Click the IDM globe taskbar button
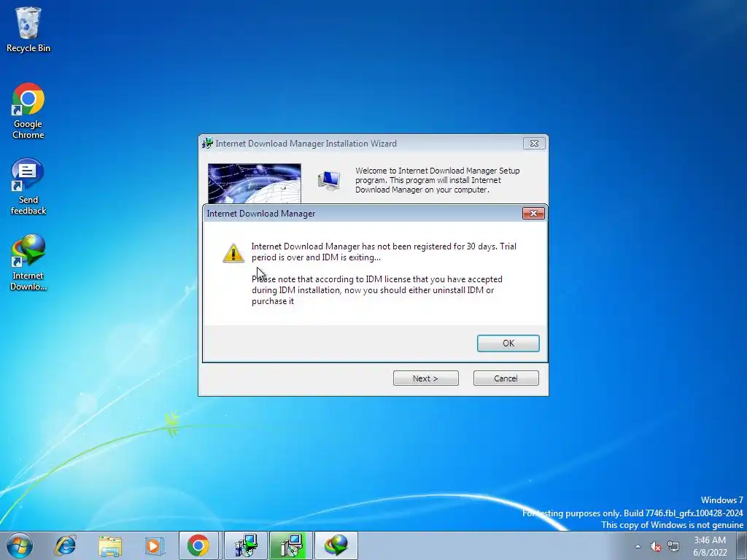Image resolution: width=747 pixels, height=560 pixels. [336, 545]
